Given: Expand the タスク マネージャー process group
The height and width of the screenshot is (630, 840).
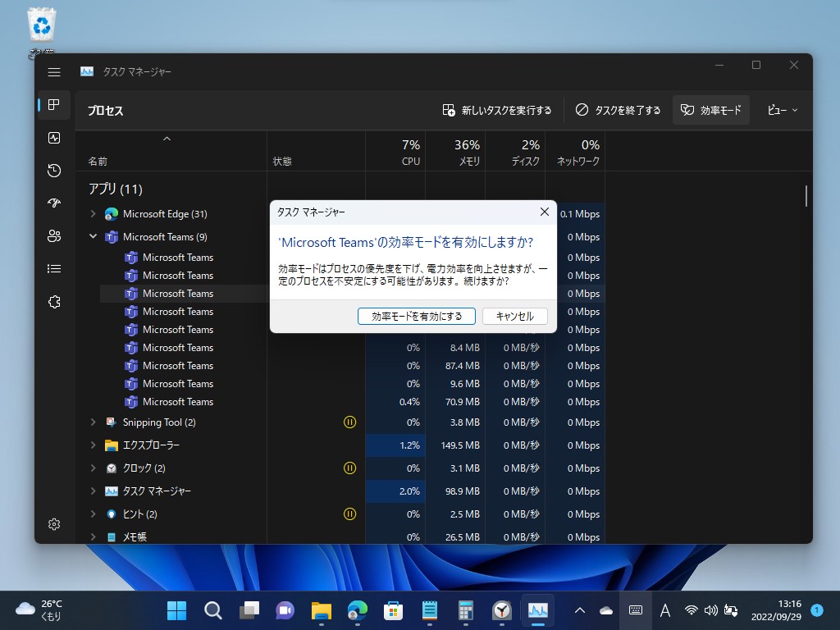Looking at the screenshot, I should tap(94, 491).
